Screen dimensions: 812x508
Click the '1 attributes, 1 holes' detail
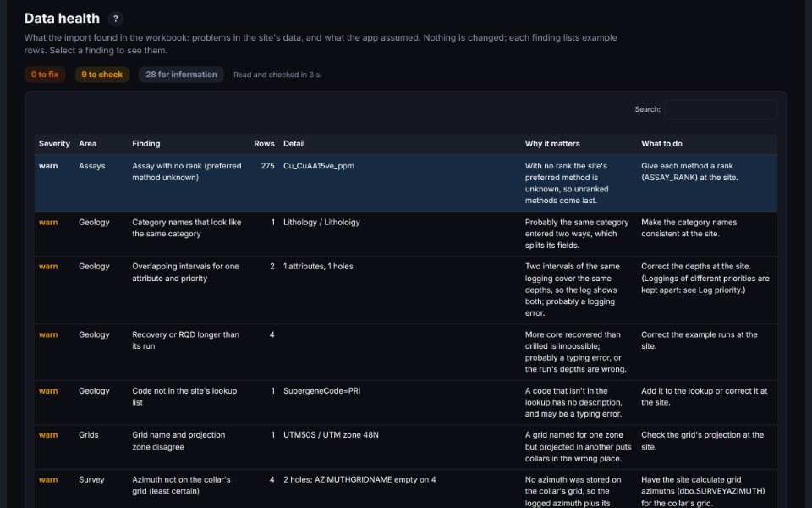(x=318, y=267)
